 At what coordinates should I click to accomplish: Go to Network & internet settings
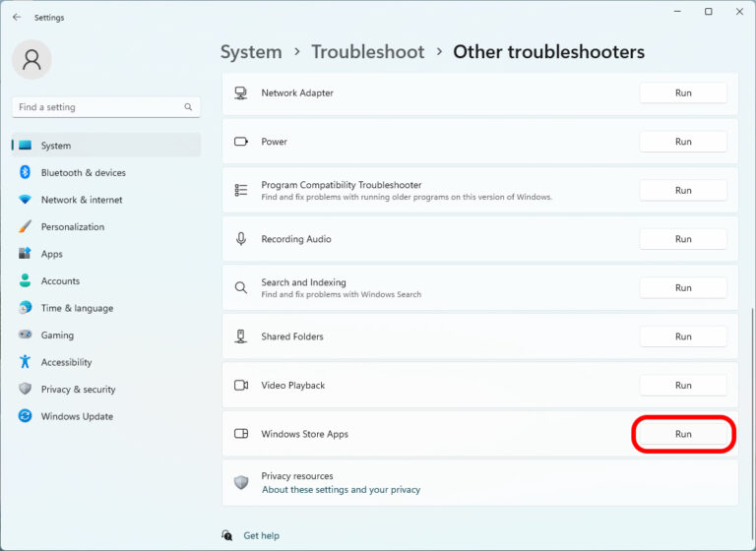[x=106, y=200]
